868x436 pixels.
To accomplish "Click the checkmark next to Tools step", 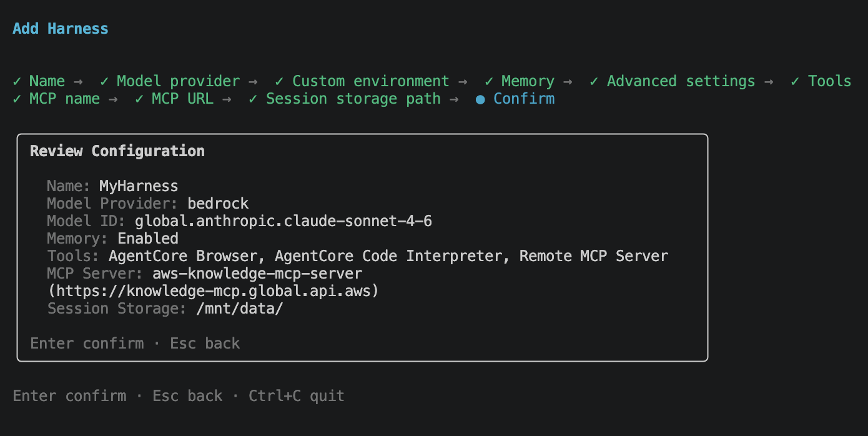I will 795,81.
